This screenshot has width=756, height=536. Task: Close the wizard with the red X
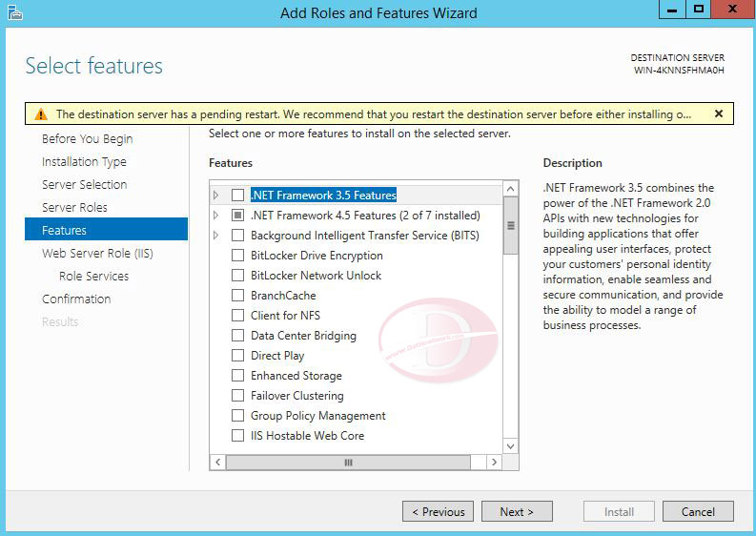tap(732, 10)
